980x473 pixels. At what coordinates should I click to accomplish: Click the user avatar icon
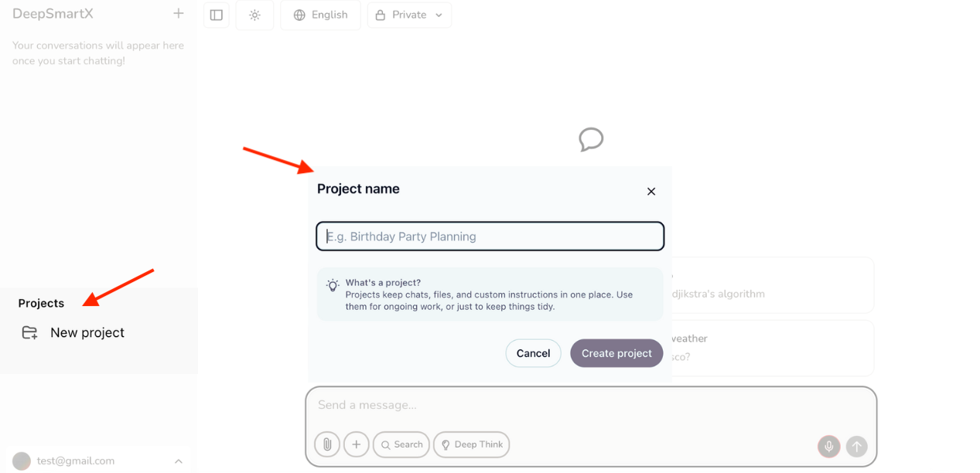point(22,461)
